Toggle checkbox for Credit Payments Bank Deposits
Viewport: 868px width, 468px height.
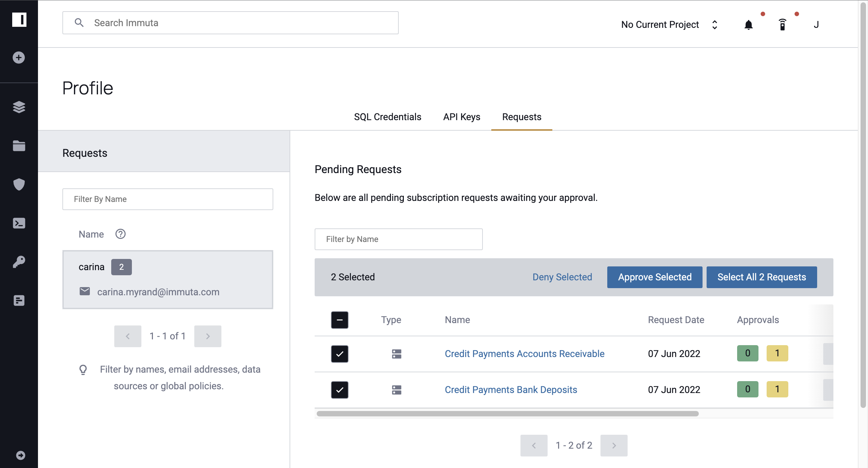[340, 390]
